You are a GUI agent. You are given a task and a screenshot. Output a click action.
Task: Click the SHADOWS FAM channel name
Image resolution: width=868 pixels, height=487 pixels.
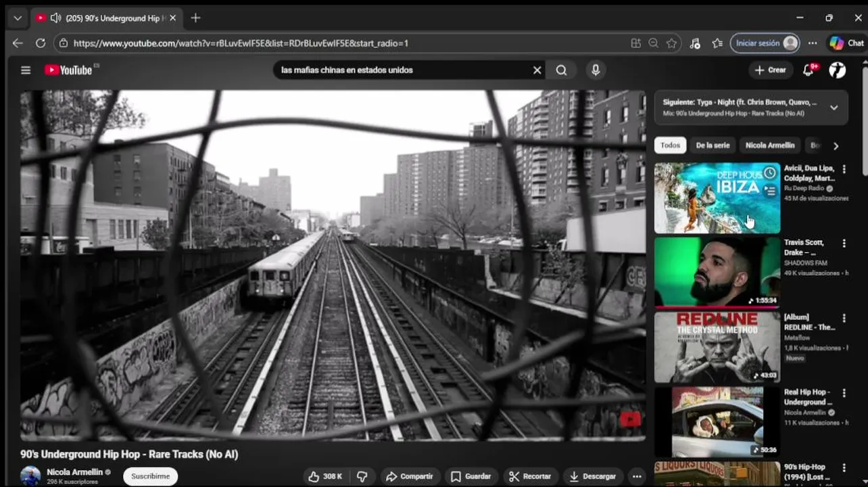807,263
